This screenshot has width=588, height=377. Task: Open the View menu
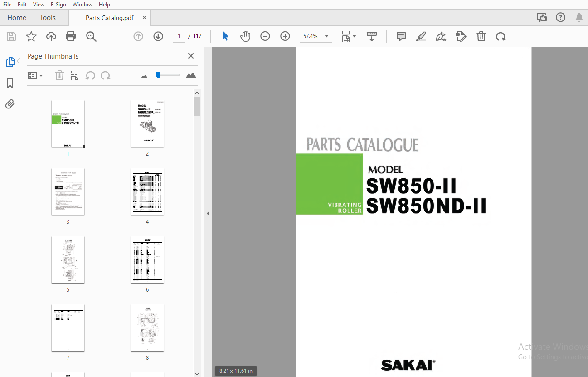coord(39,4)
